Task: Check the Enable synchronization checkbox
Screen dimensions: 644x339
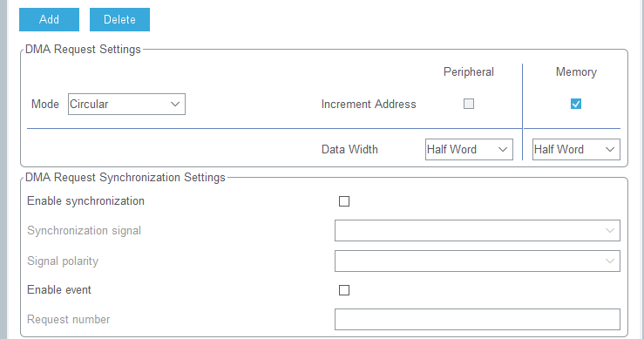Action: click(x=344, y=201)
